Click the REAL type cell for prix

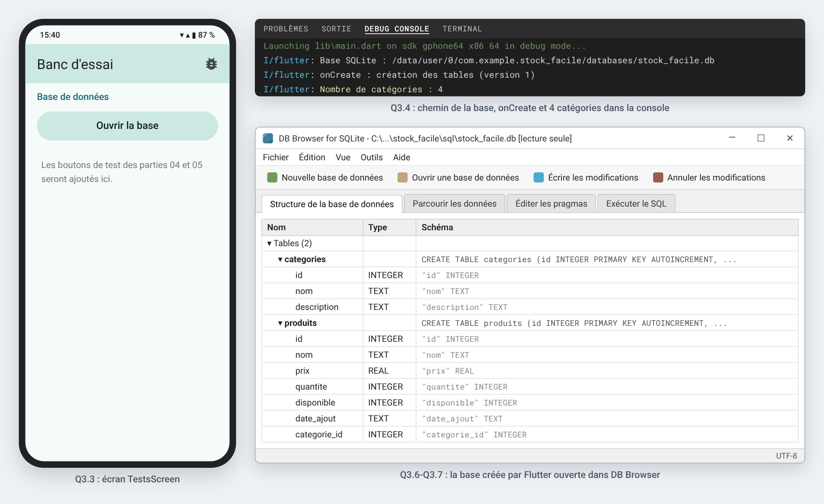point(390,371)
